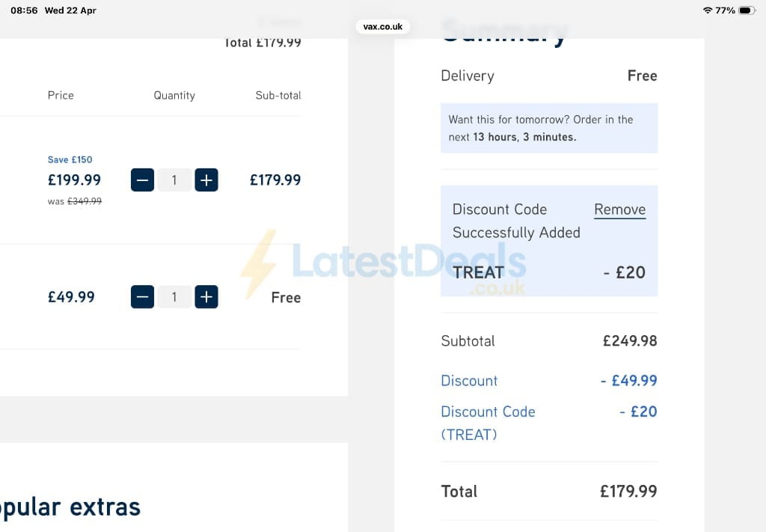This screenshot has height=532, width=766.
Task: Tap the TREAT code label in blue box
Action: point(478,272)
